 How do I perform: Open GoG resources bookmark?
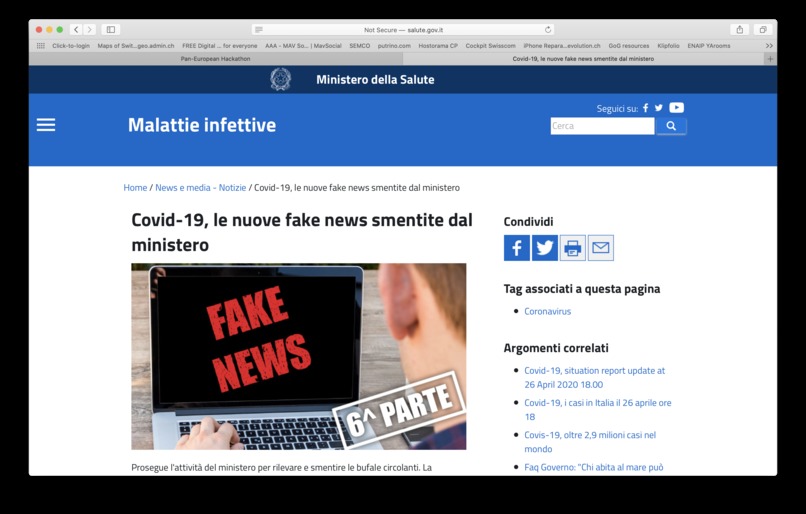[x=629, y=46]
